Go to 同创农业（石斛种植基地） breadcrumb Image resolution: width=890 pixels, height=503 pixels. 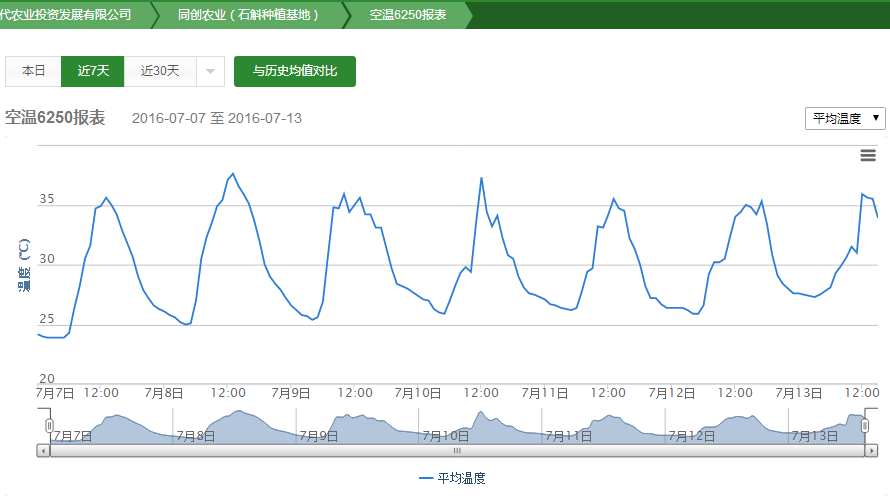(248, 15)
